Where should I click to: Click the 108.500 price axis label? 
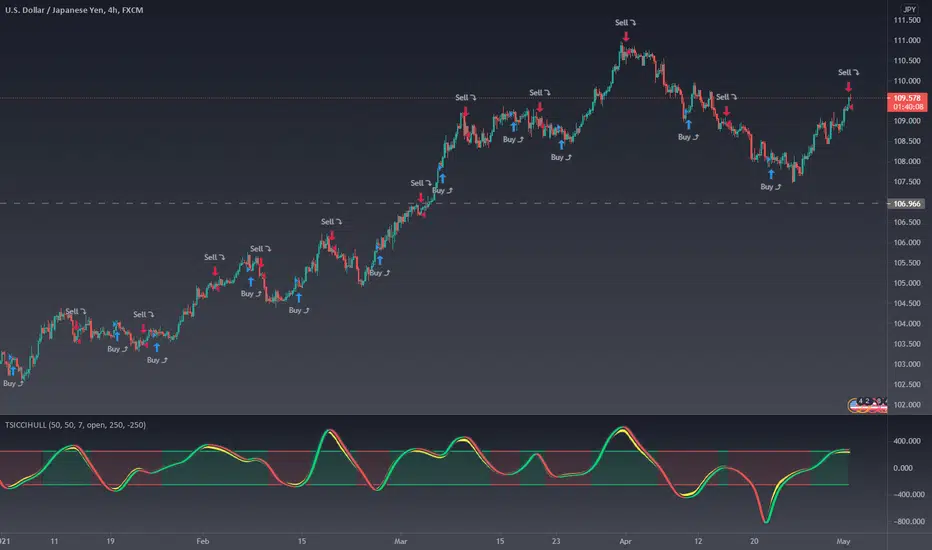pos(907,142)
